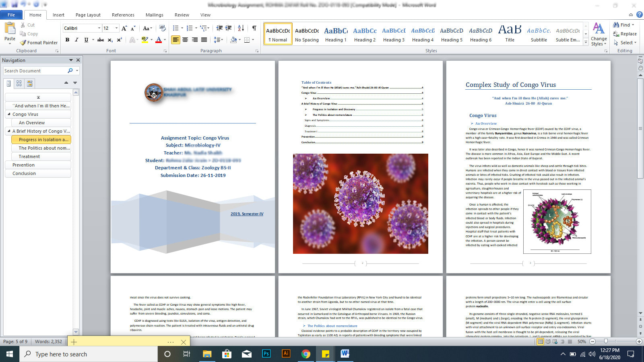Apply the Heading 1 style
Image resolution: width=644 pixels, height=362 pixels.
click(336, 34)
